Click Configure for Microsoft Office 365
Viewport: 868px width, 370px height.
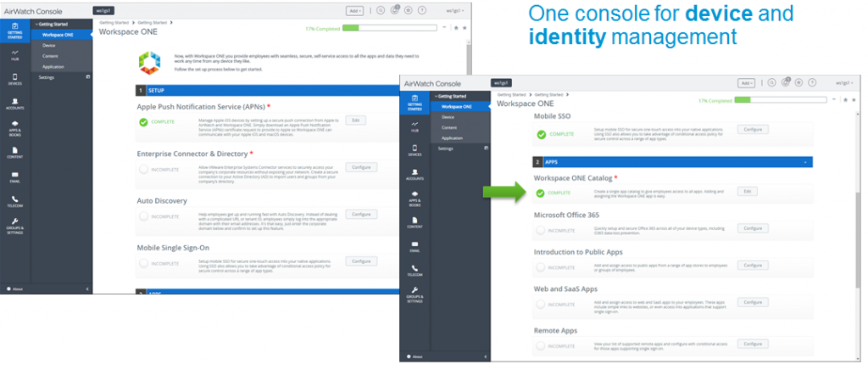pos(753,228)
